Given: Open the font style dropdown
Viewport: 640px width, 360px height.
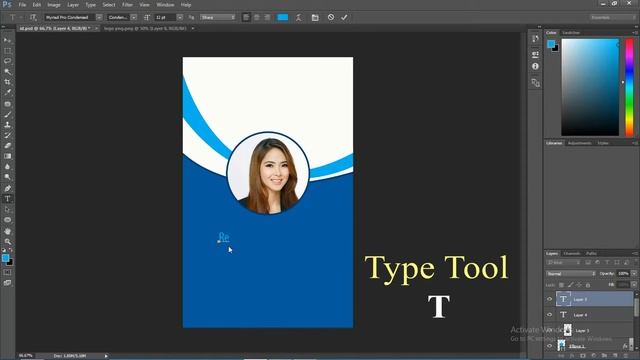Looking at the screenshot, I should 133,17.
